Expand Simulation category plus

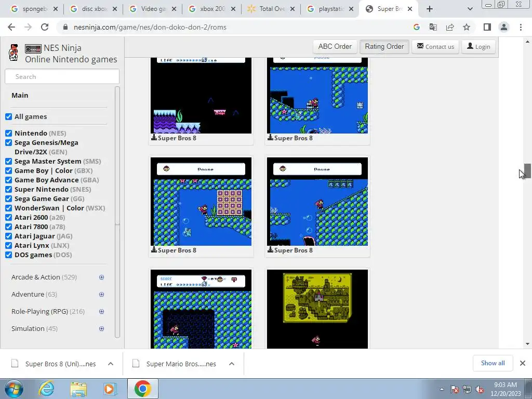(x=101, y=328)
